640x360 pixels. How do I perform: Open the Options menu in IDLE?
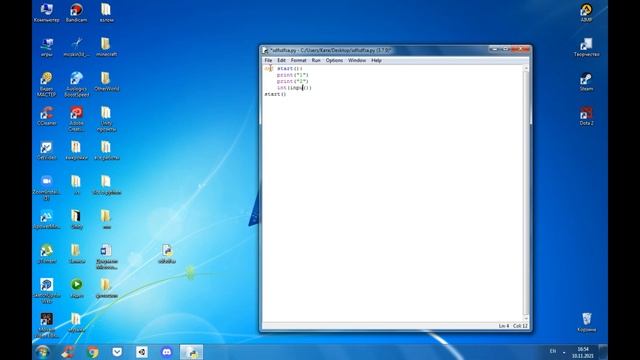click(334, 60)
